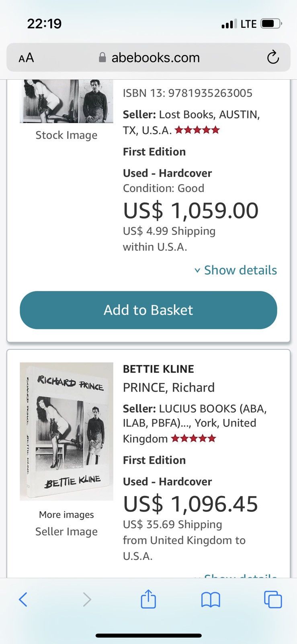Image resolution: width=297 pixels, height=644 pixels.
Task: View the More images link
Action: pos(66,514)
